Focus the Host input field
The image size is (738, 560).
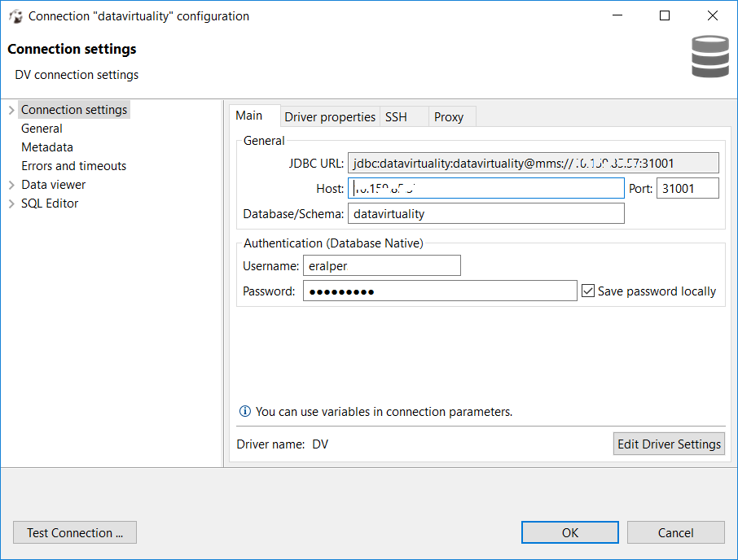point(486,188)
